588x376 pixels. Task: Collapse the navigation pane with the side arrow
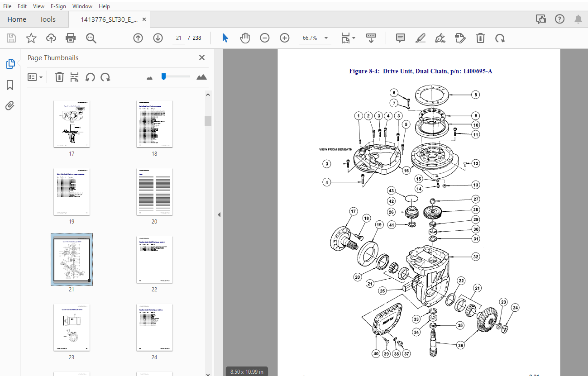[219, 214]
